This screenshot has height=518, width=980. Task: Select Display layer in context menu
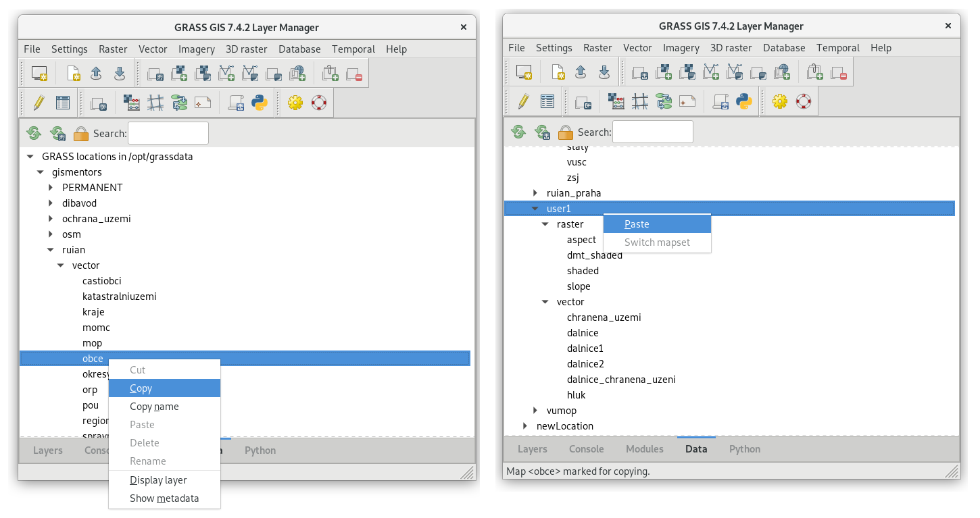[x=164, y=480]
